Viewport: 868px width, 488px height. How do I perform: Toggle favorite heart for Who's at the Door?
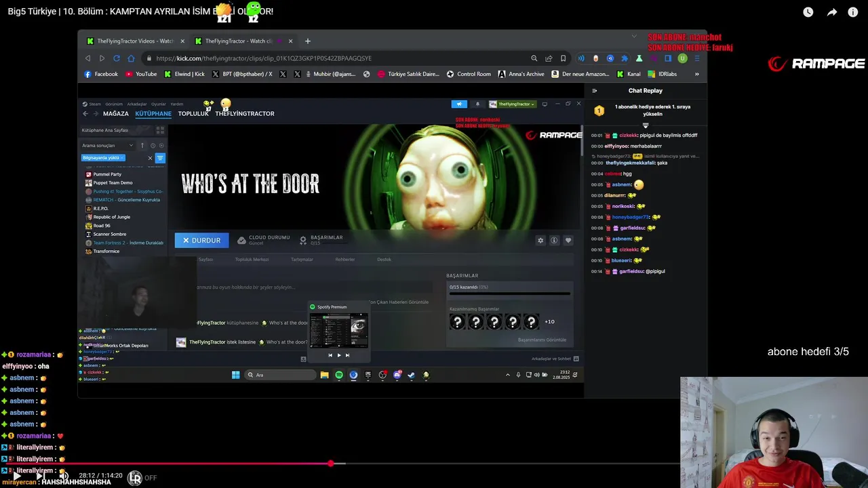pyautogui.click(x=568, y=241)
